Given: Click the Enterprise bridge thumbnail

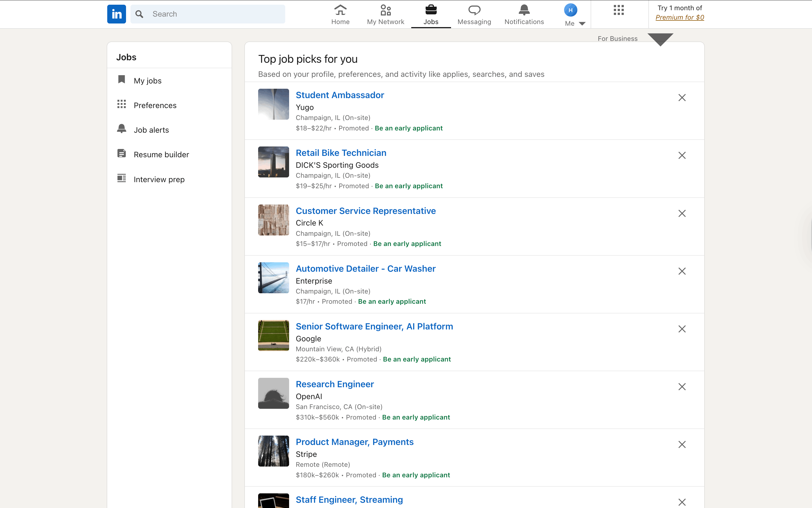Looking at the screenshot, I should [x=273, y=278].
